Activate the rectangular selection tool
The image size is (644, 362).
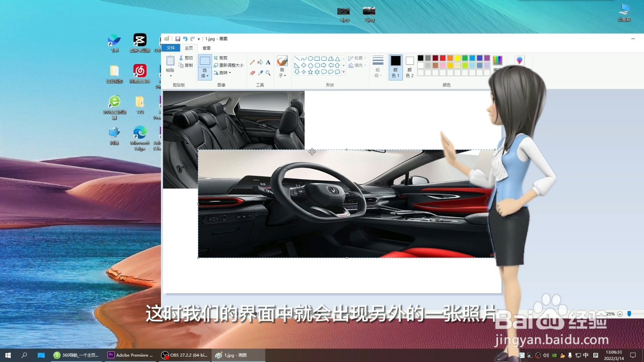coord(205,61)
